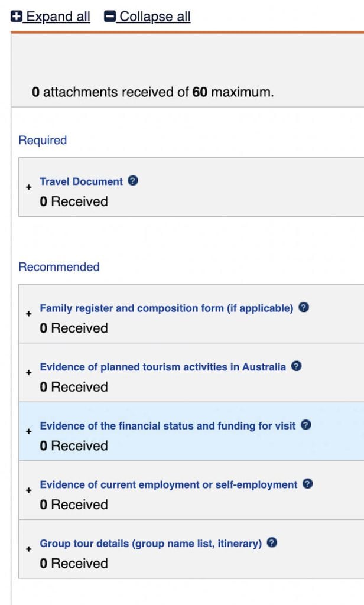Expand the Travel Document section

(28, 187)
